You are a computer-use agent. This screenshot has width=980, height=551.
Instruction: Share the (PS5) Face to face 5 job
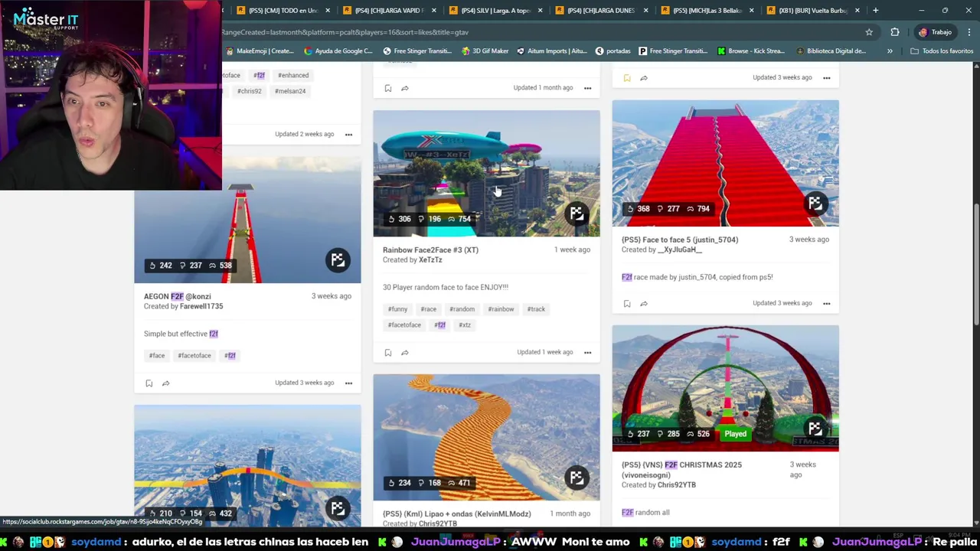coord(643,304)
